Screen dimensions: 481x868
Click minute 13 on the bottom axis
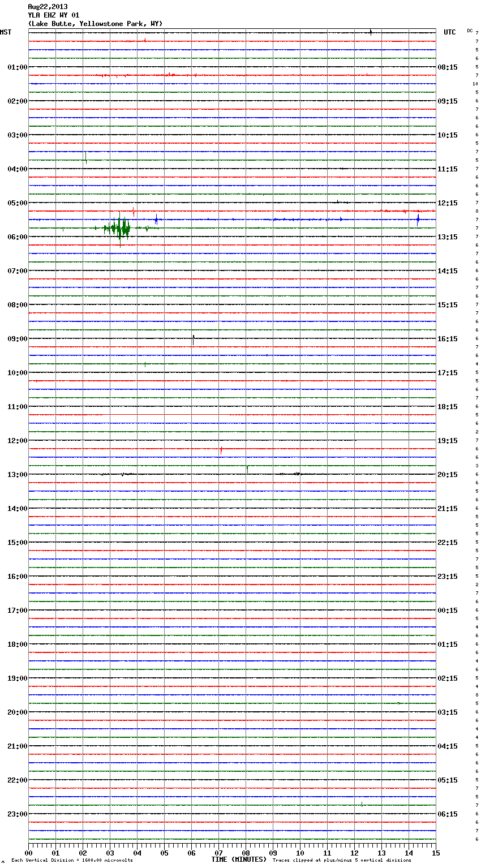tap(381, 853)
